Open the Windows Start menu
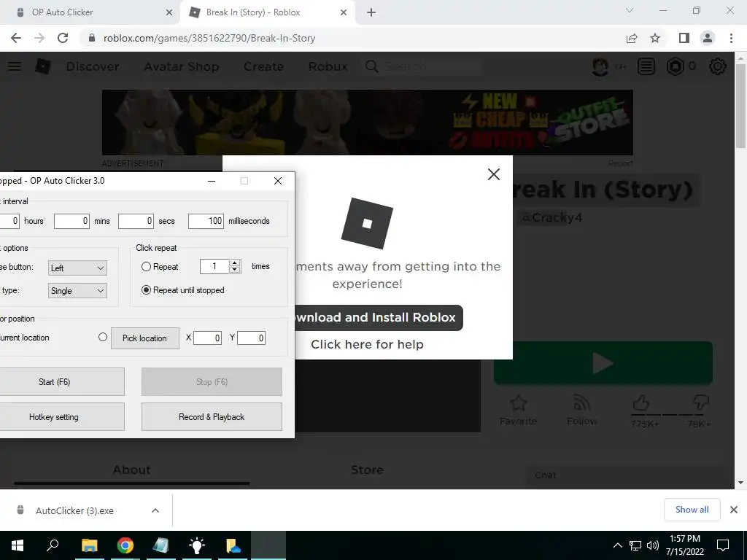 pyautogui.click(x=18, y=545)
